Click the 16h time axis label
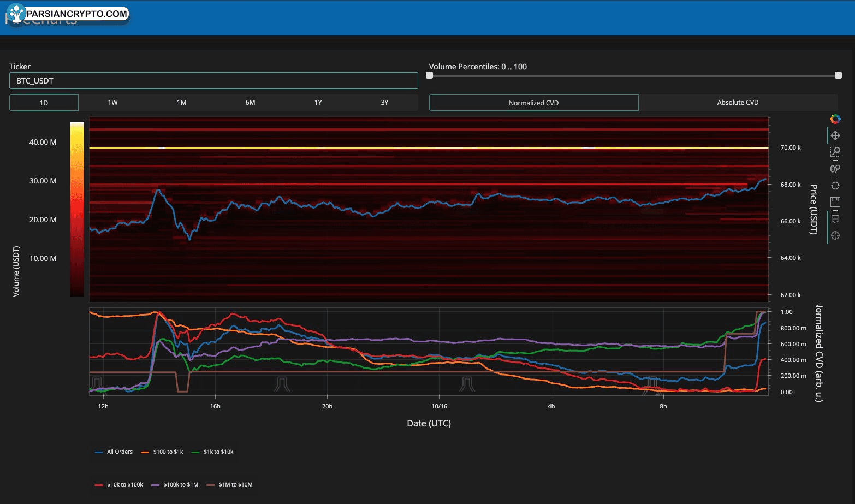The height and width of the screenshot is (504, 855). pos(215,406)
